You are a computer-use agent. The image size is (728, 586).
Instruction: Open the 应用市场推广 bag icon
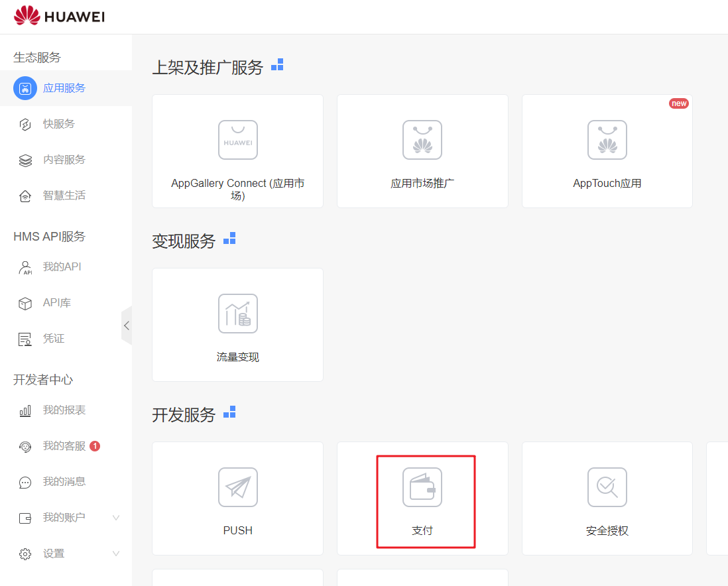coord(422,140)
